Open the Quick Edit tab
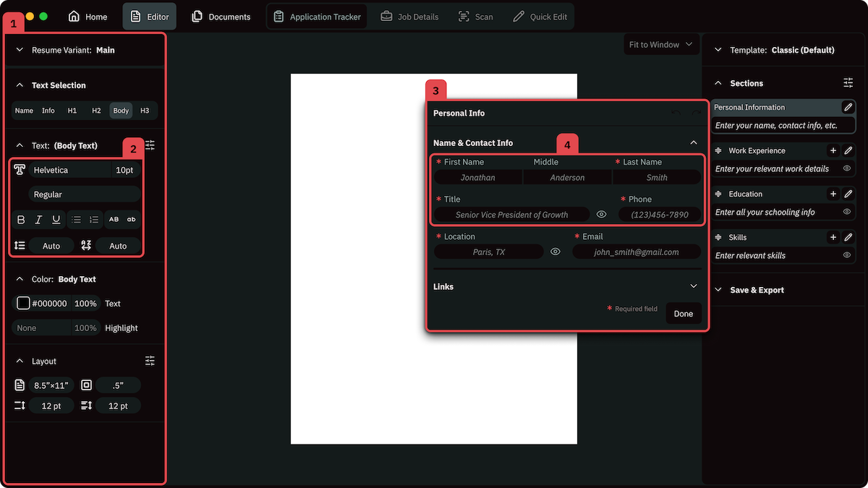Screen dimensions: 868x488 pyautogui.click(x=540, y=17)
